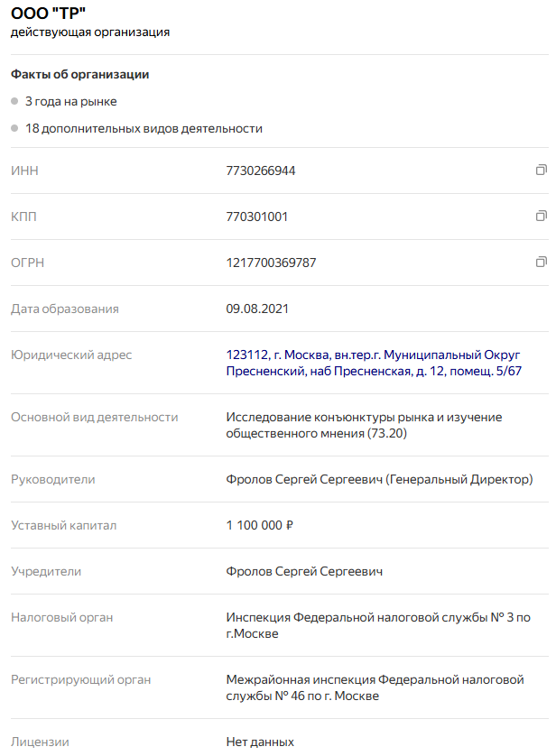This screenshot has height=756, width=556.
Task: Click the copy icon in the КПП row
Action: (x=541, y=215)
